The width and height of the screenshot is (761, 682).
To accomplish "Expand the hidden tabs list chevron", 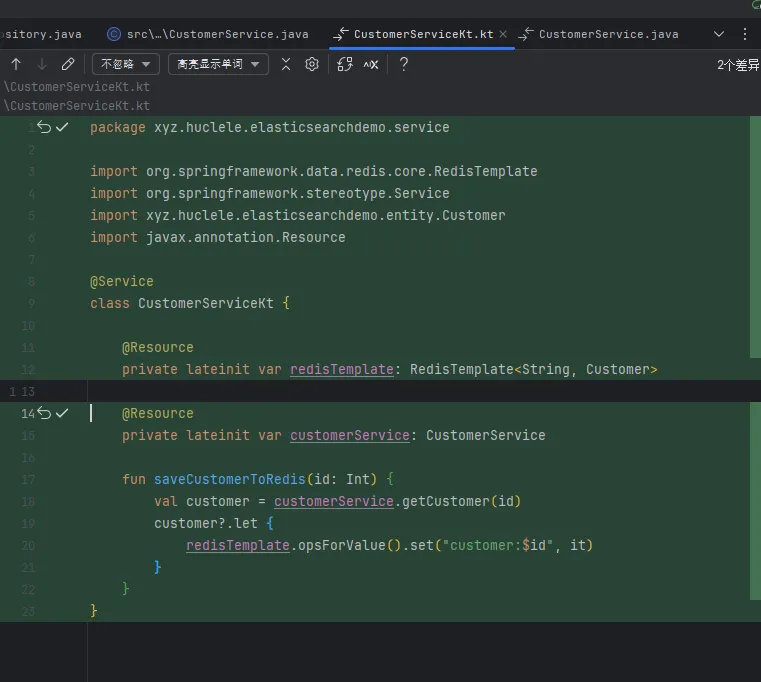I will [718, 33].
